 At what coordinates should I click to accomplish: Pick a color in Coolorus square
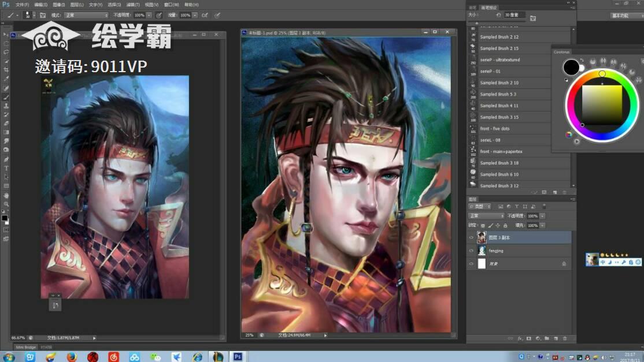[x=602, y=105]
